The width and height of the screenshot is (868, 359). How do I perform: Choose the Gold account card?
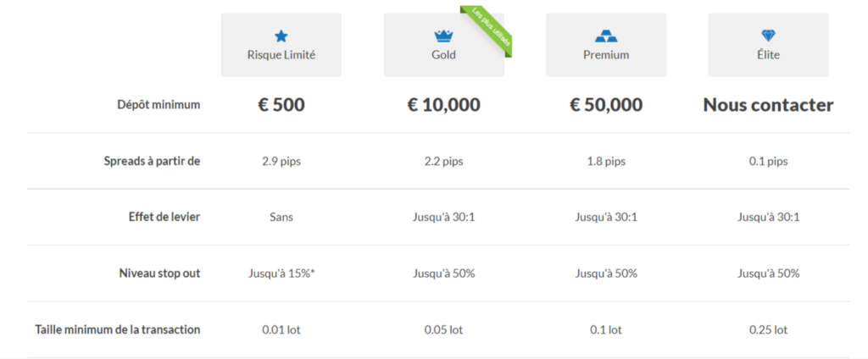(x=444, y=45)
